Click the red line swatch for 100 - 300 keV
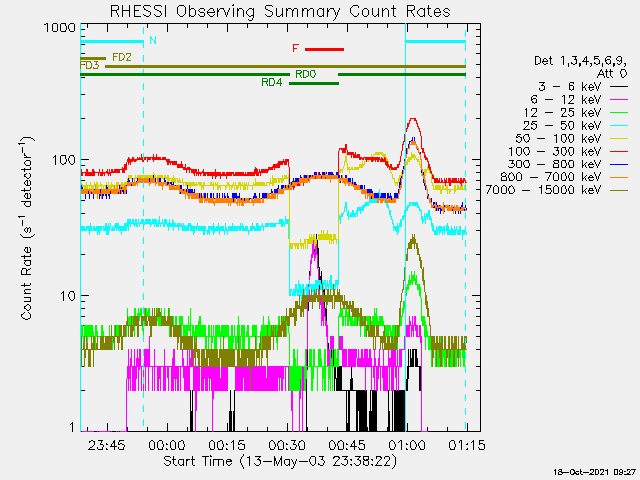 click(x=619, y=151)
